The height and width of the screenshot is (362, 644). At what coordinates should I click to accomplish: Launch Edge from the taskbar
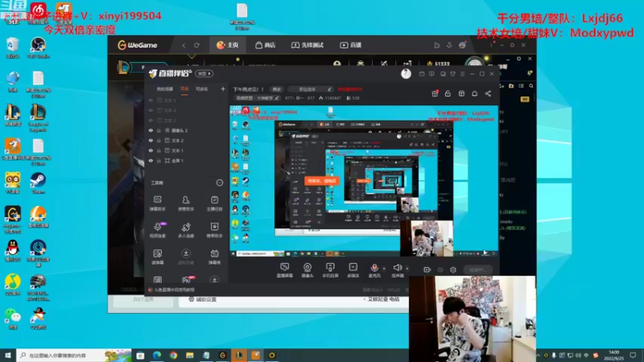pos(157,355)
